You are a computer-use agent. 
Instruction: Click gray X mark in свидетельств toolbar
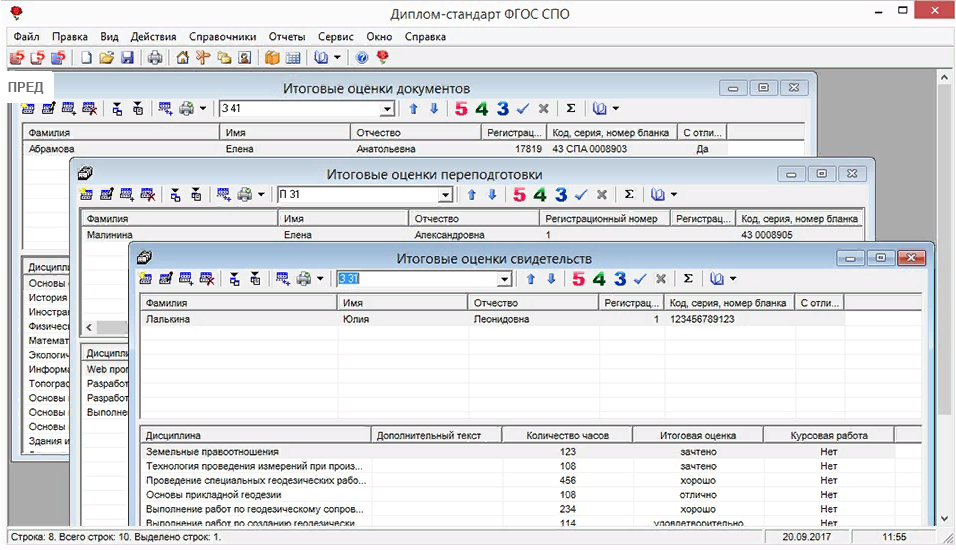[x=660, y=279]
